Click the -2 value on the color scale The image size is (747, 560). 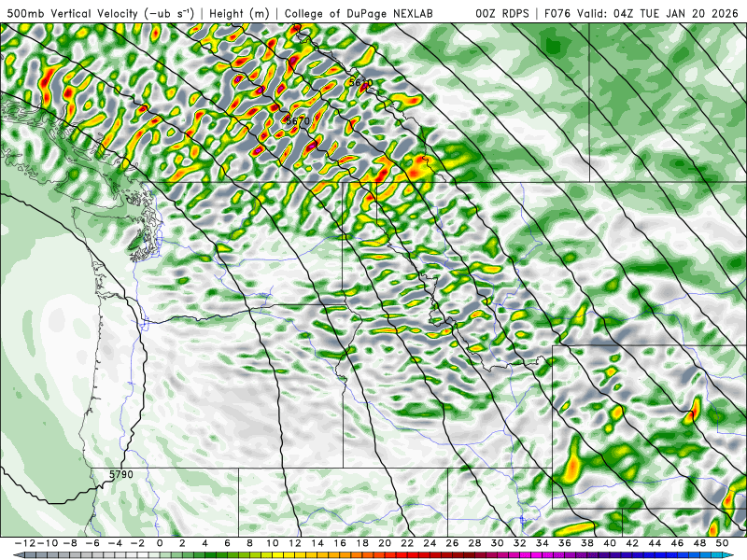(137, 543)
